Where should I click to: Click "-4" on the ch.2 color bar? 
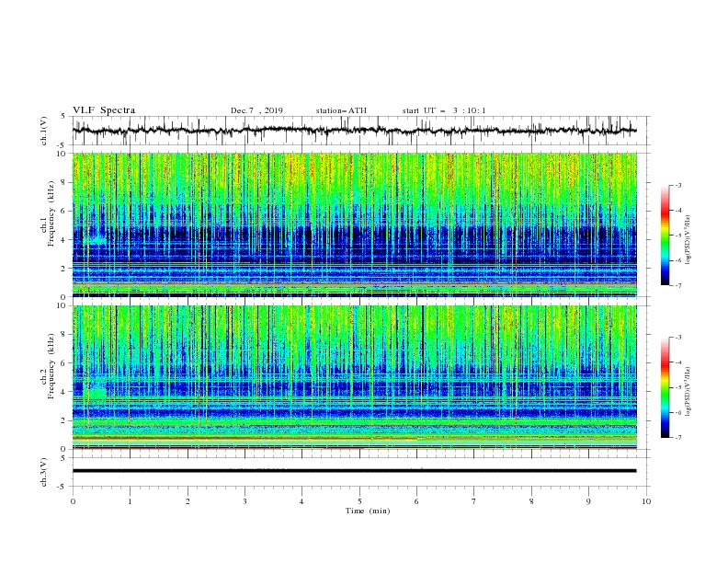tap(677, 362)
